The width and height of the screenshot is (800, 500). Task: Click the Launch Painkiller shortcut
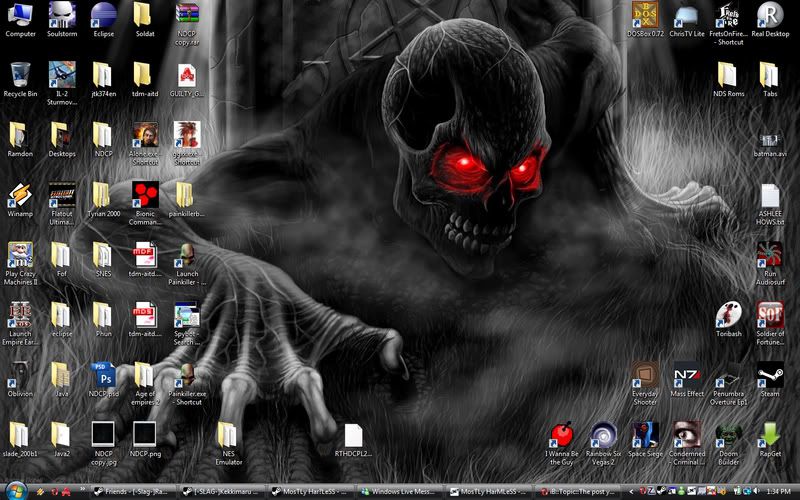point(187,264)
